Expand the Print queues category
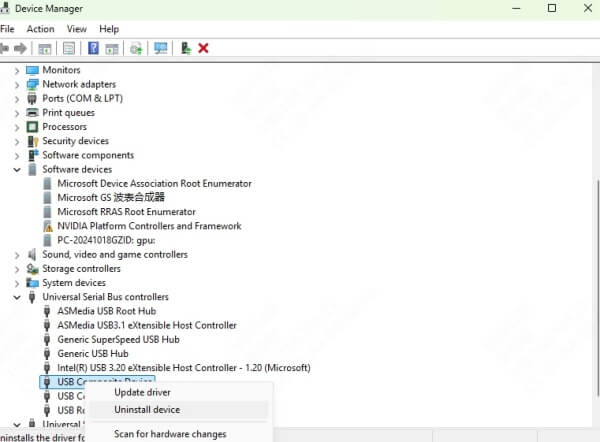The width and height of the screenshot is (600, 442). click(x=17, y=113)
